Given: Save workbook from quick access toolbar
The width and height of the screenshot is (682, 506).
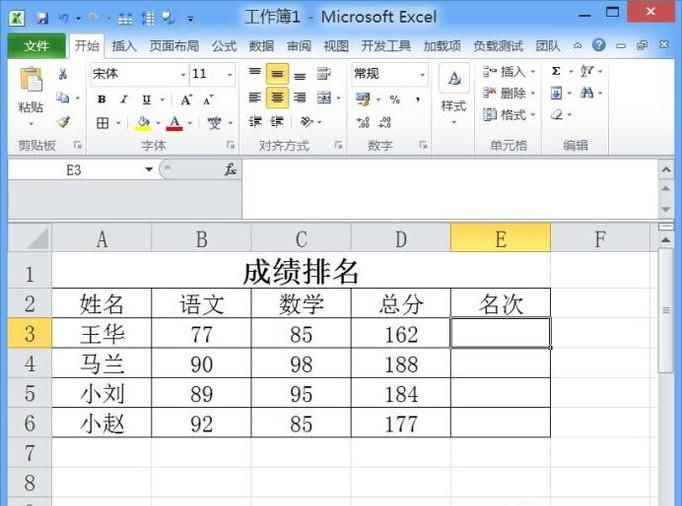Looking at the screenshot, I should pos(42,18).
